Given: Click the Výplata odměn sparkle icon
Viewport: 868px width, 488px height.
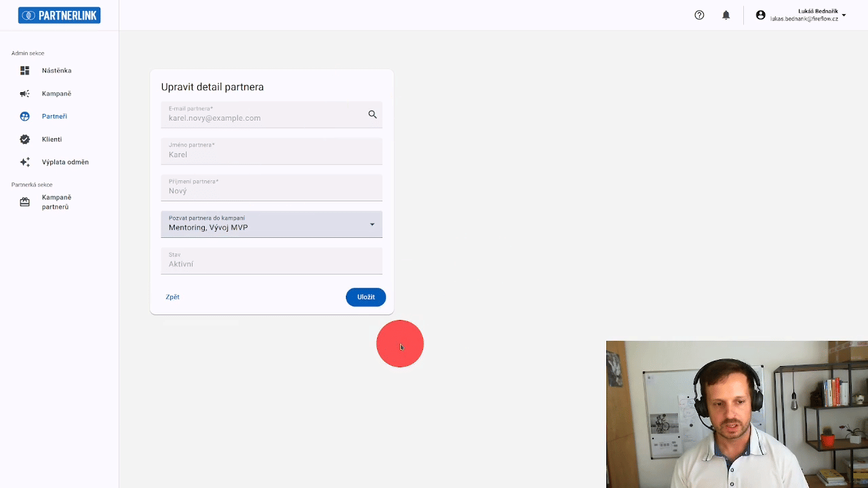Looking at the screenshot, I should (25, 163).
